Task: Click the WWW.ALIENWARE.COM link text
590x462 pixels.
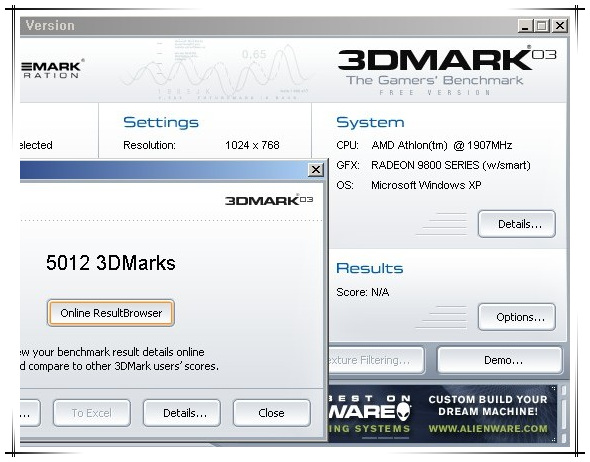Action: [x=488, y=429]
